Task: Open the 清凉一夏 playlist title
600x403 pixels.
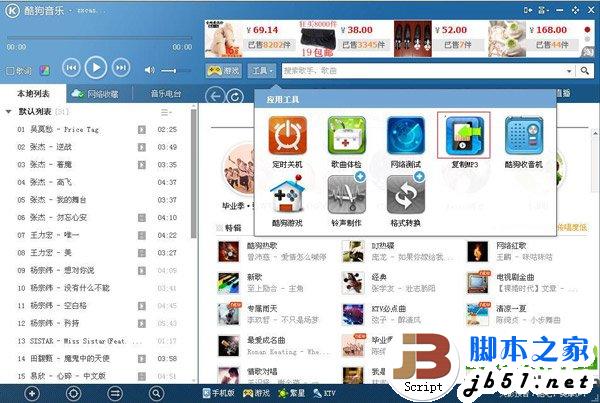Action: tap(511, 309)
